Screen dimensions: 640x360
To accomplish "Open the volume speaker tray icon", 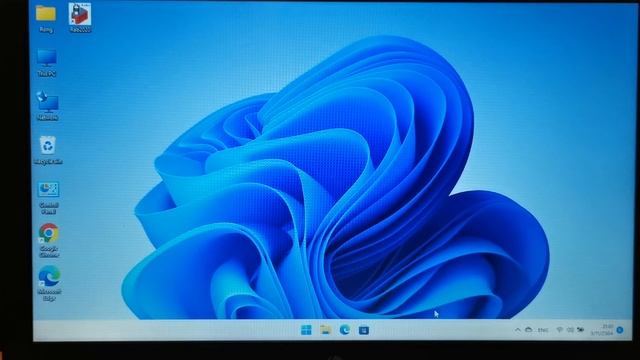I will (570, 330).
